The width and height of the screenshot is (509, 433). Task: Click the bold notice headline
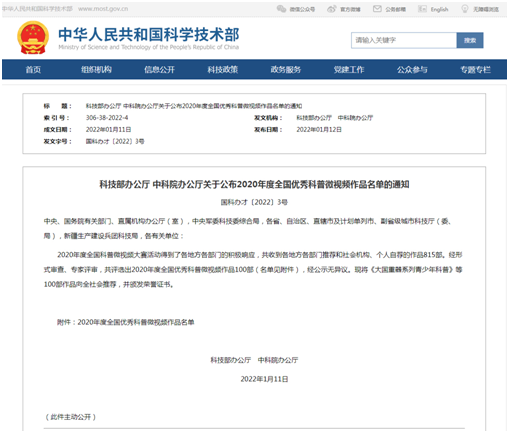point(254,184)
